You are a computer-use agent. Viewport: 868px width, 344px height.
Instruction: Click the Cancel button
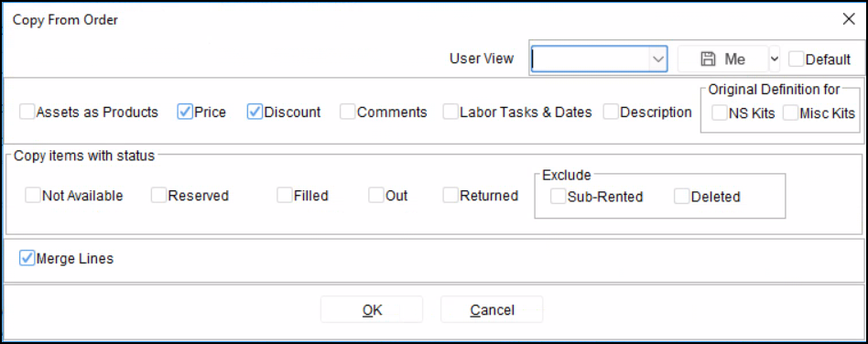click(492, 310)
